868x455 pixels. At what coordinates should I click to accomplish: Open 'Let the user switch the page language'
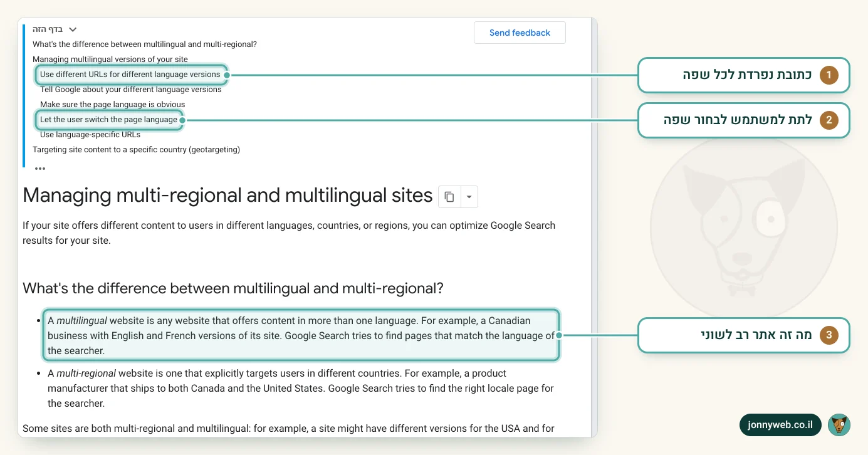coord(109,120)
